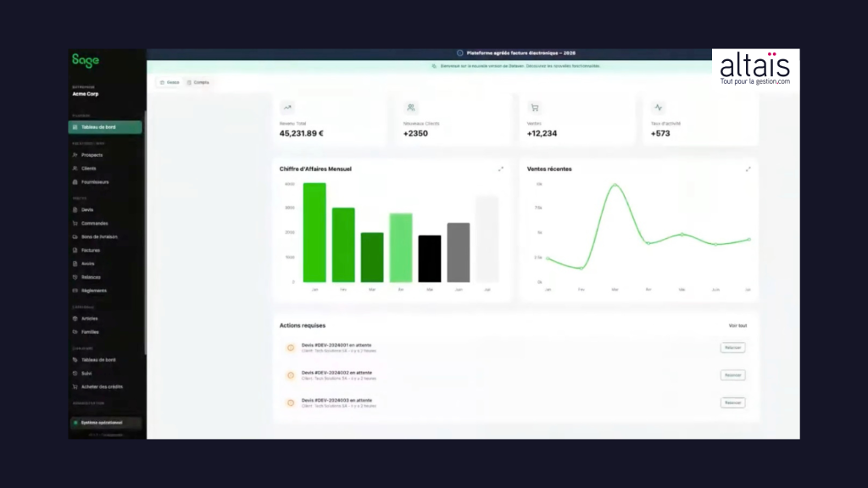Open Suivi in the sidebar
This screenshot has height=488, width=868.
point(86,374)
